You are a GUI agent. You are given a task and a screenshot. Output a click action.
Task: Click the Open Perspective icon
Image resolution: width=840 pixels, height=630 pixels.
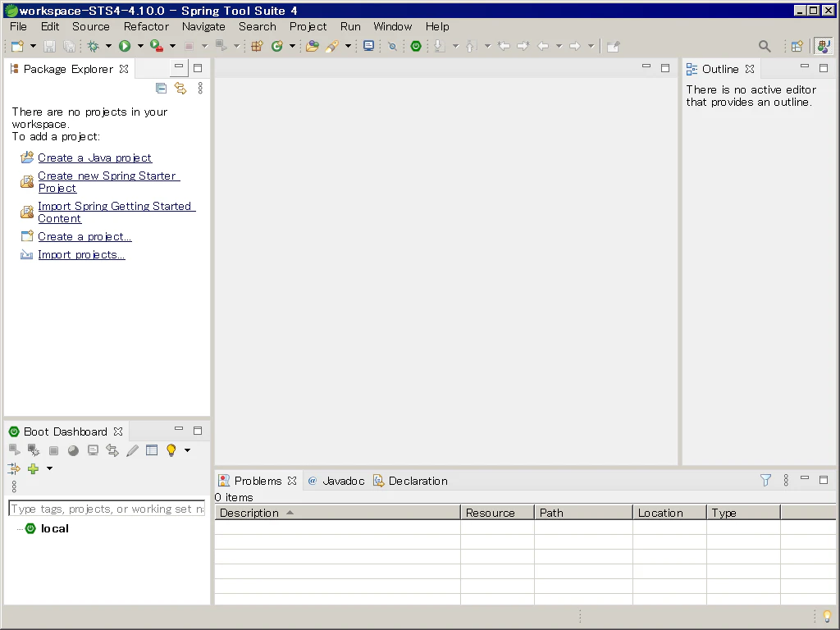(797, 47)
